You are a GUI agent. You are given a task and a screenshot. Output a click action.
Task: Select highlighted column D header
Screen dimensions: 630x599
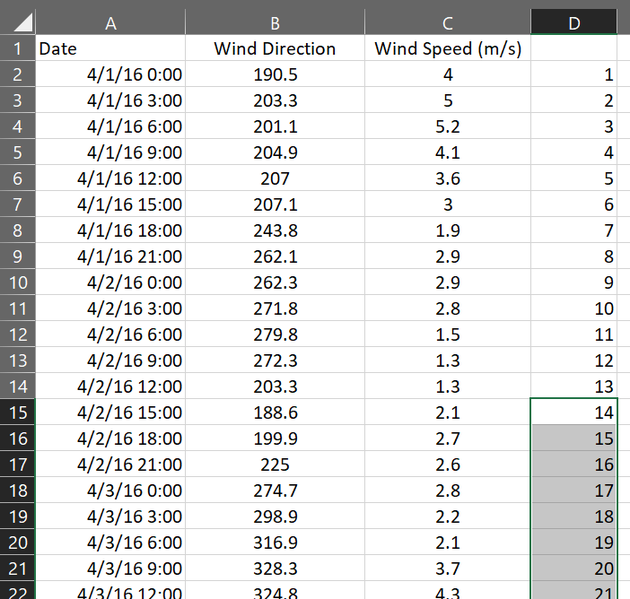tap(574, 22)
